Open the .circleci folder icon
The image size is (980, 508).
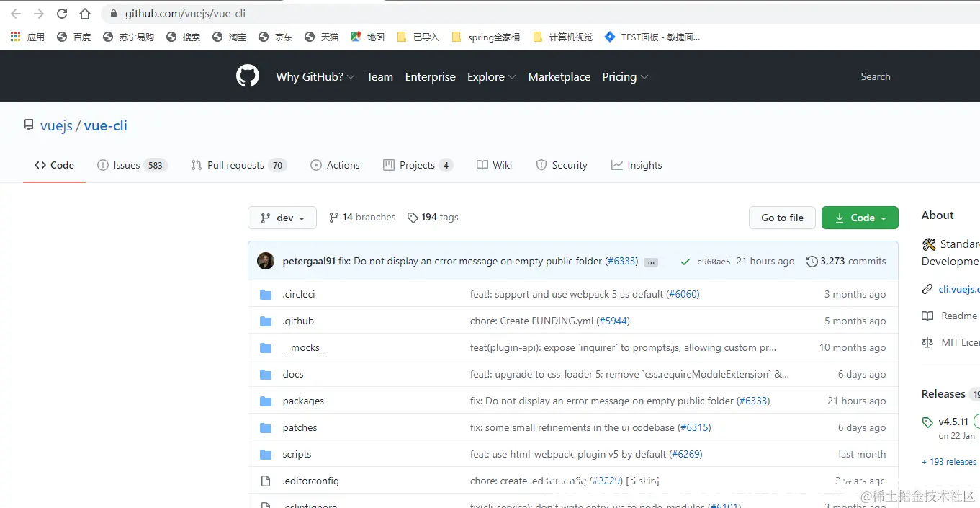coord(266,294)
